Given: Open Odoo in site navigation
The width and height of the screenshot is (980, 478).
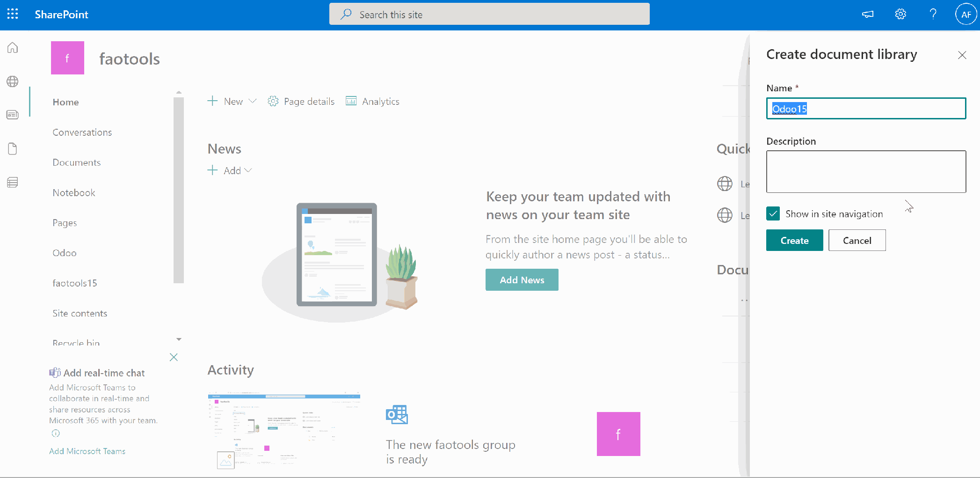Looking at the screenshot, I should pyautogui.click(x=65, y=253).
